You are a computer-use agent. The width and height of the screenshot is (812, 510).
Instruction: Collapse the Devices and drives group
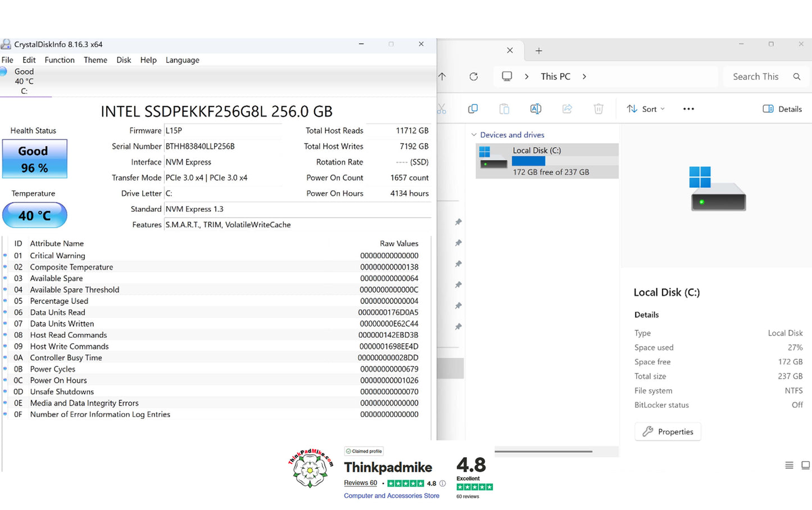[x=474, y=135]
